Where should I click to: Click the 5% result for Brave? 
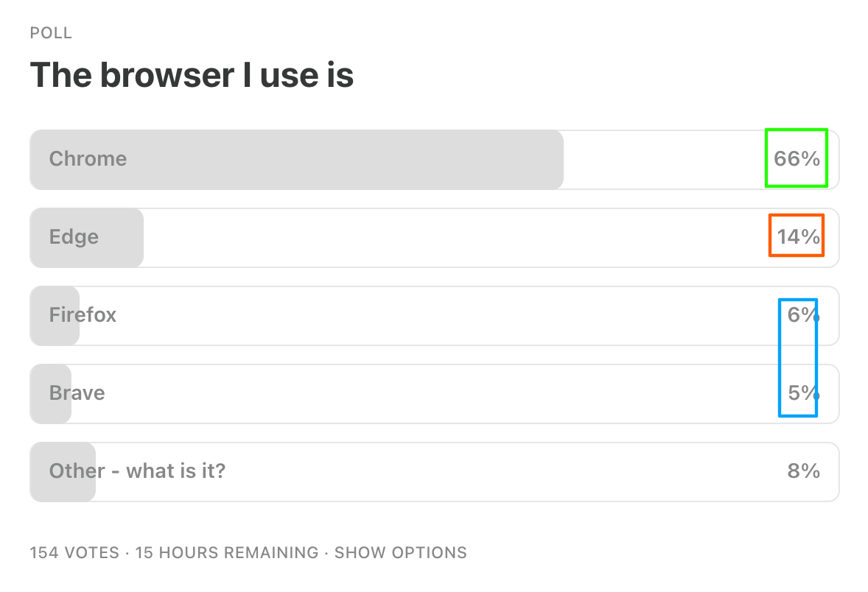pyautogui.click(x=804, y=392)
